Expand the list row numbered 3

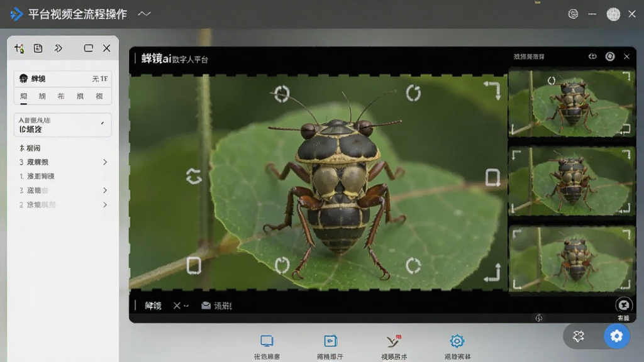63,162
